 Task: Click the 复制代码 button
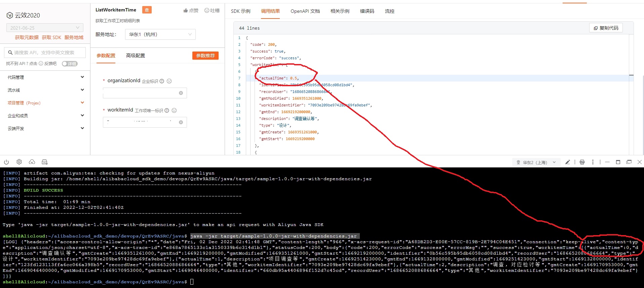[606, 28]
